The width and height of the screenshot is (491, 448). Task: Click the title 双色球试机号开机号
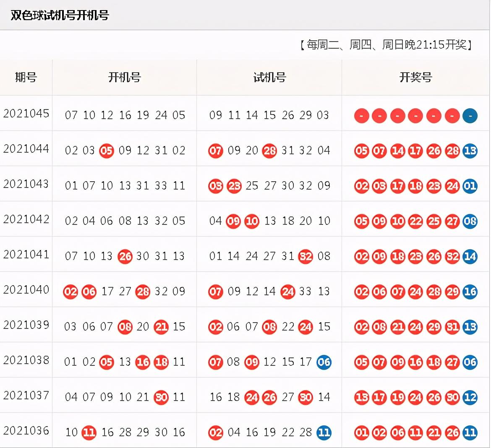[60, 15]
